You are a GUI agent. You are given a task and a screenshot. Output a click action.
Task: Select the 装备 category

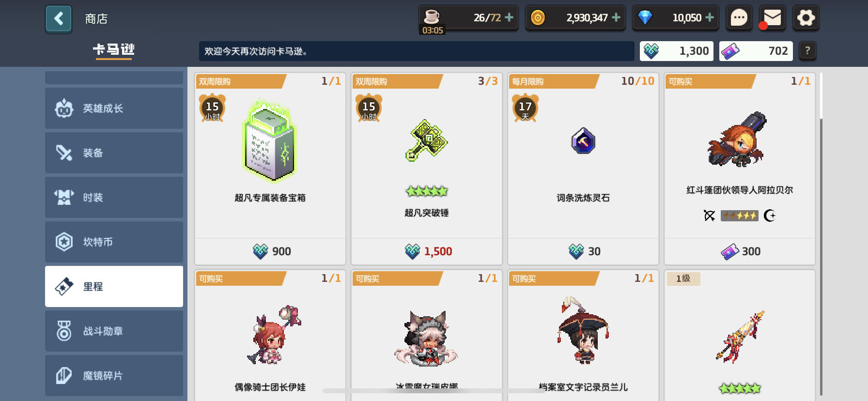click(114, 153)
